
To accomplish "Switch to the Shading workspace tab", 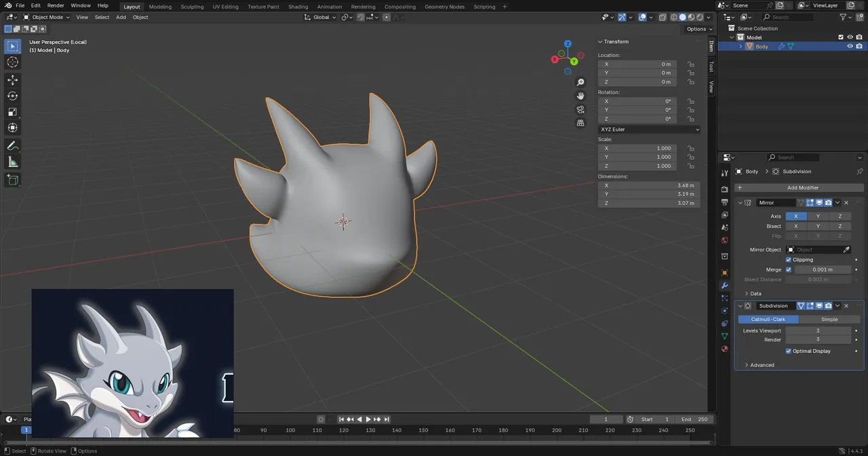I will (298, 7).
